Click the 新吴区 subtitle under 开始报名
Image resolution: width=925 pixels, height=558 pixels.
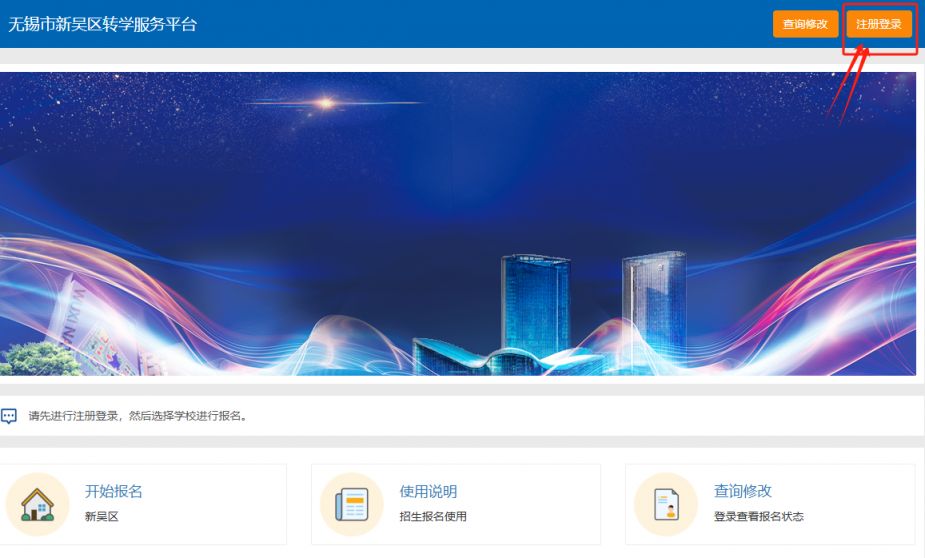[x=101, y=517]
